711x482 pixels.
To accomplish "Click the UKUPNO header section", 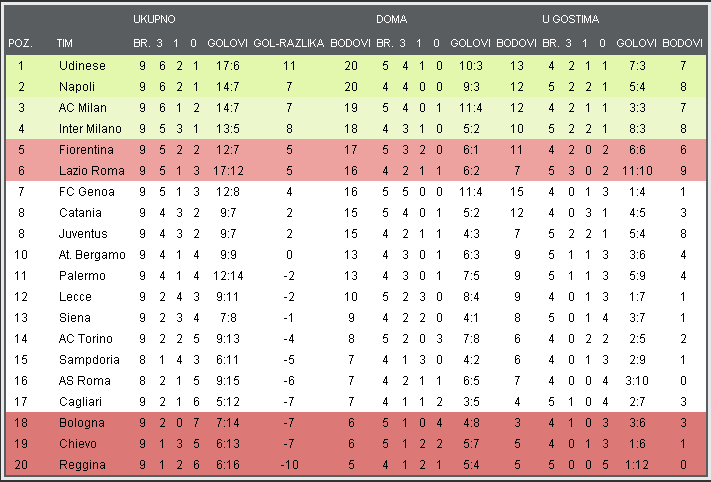I will coord(154,19).
